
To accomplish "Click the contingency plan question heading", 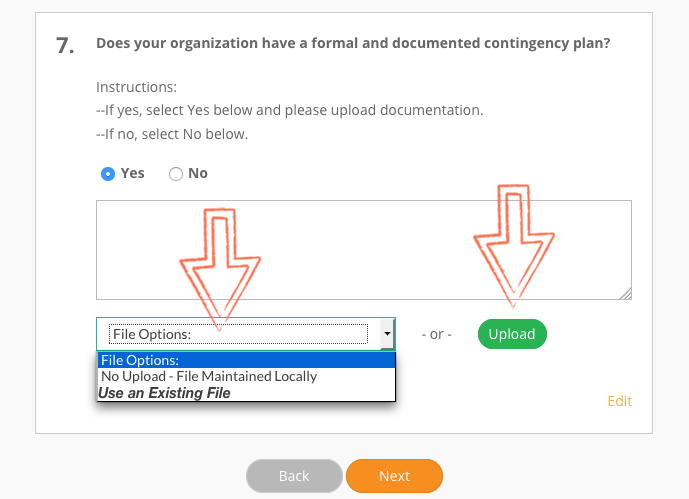I will click(x=353, y=43).
